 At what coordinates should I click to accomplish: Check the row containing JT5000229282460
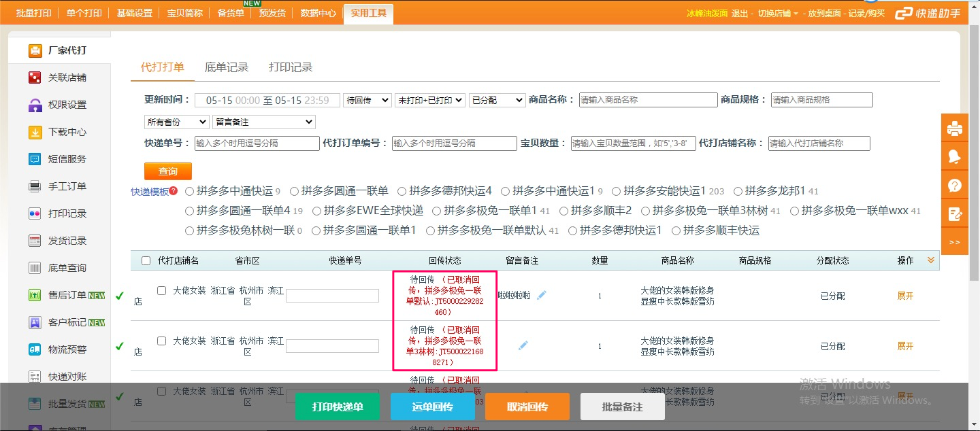[x=161, y=290]
